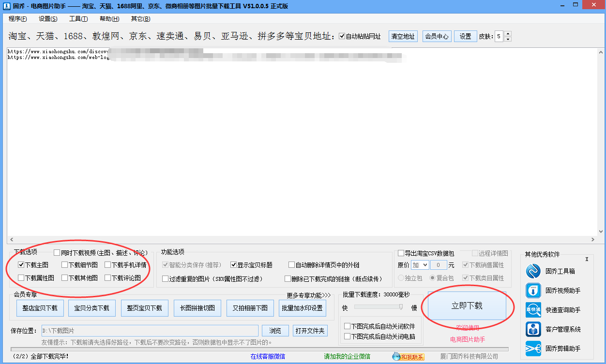Enable 删除已下载完成的链接 checkbox

click(288, 279)
